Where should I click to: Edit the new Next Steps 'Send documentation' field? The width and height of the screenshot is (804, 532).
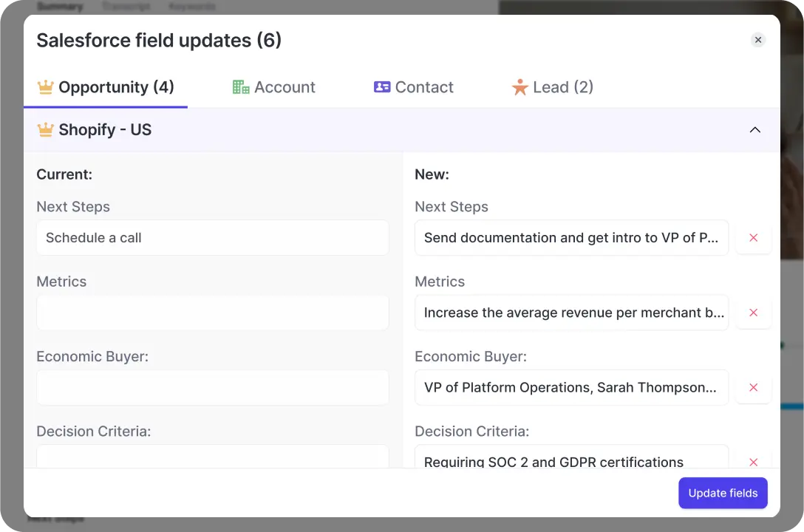tap(571, 238)
